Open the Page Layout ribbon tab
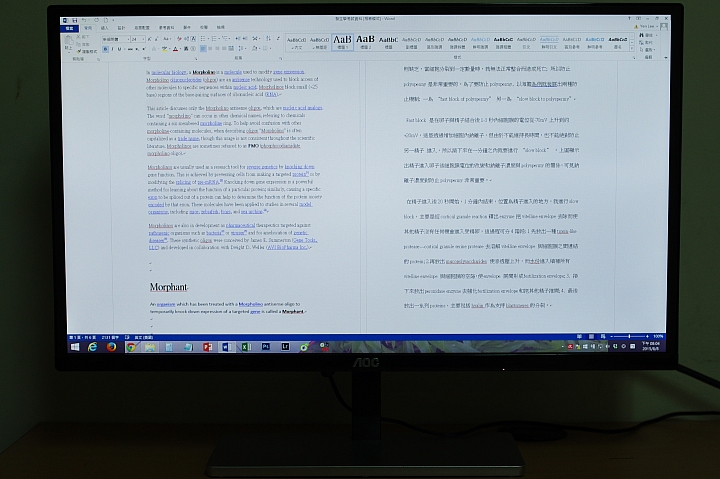Image resolution: width=720 pixels, height=479 pixels. tap(142, 28)
